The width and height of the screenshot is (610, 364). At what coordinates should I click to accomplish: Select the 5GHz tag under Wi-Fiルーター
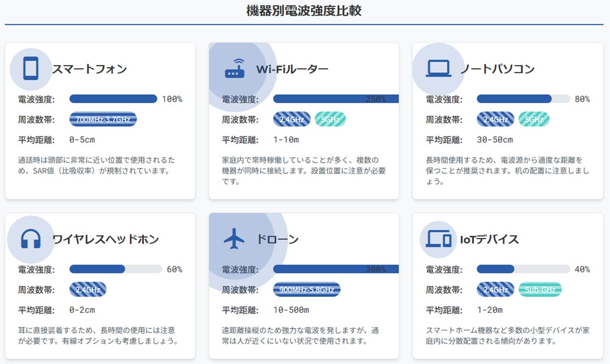point(330,119)
